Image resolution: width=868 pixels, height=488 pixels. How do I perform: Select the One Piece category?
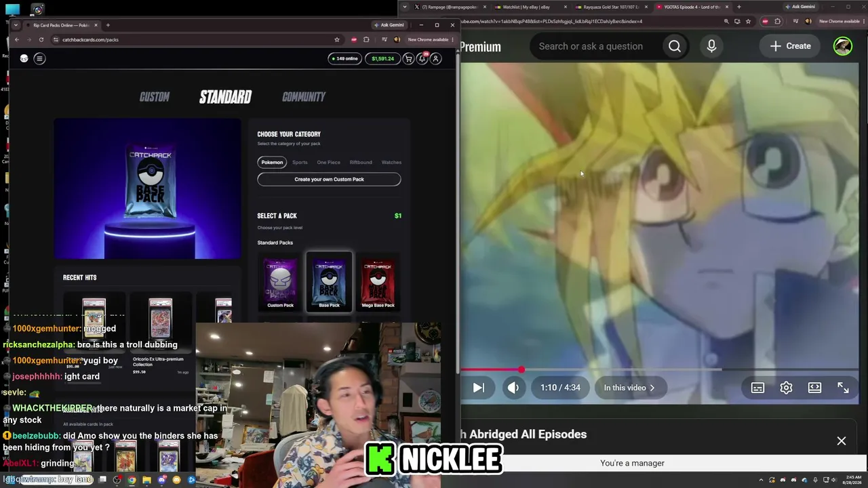(x=329, y=163)
